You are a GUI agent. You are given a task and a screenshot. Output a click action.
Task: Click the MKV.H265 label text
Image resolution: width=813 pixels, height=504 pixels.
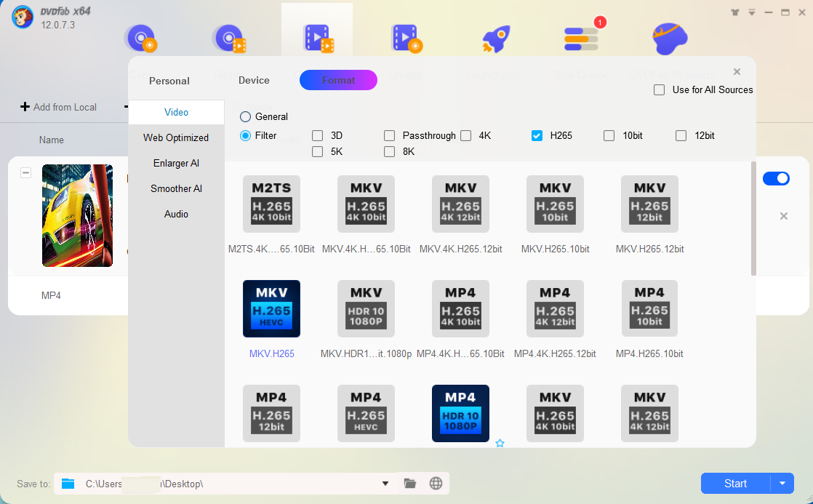click(x=272, y=353)
